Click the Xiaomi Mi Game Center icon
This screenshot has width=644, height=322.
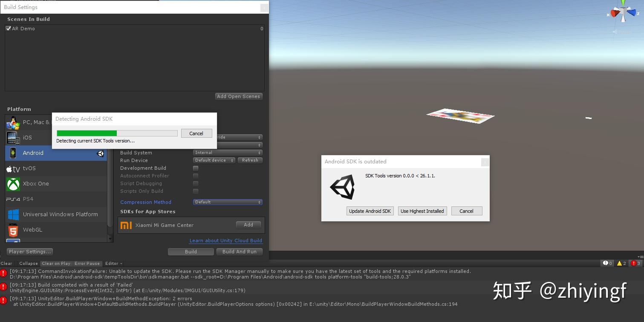tap(126, 225)
